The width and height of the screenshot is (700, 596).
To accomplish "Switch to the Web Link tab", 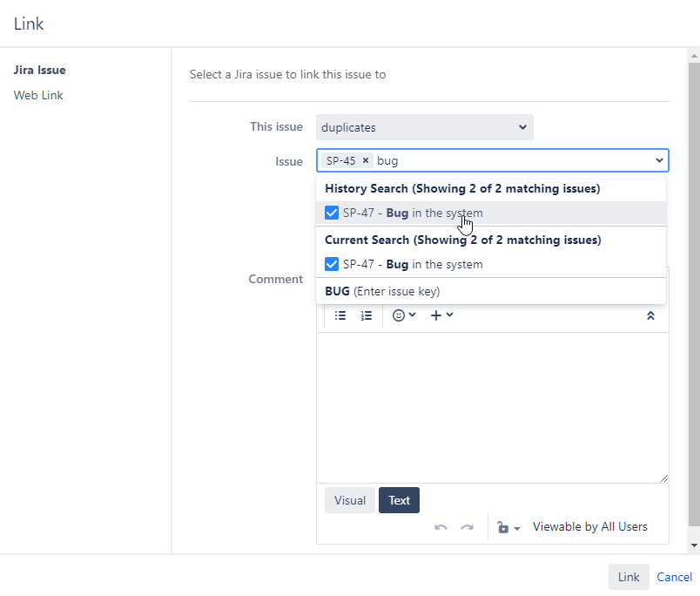I will (38, 95).
